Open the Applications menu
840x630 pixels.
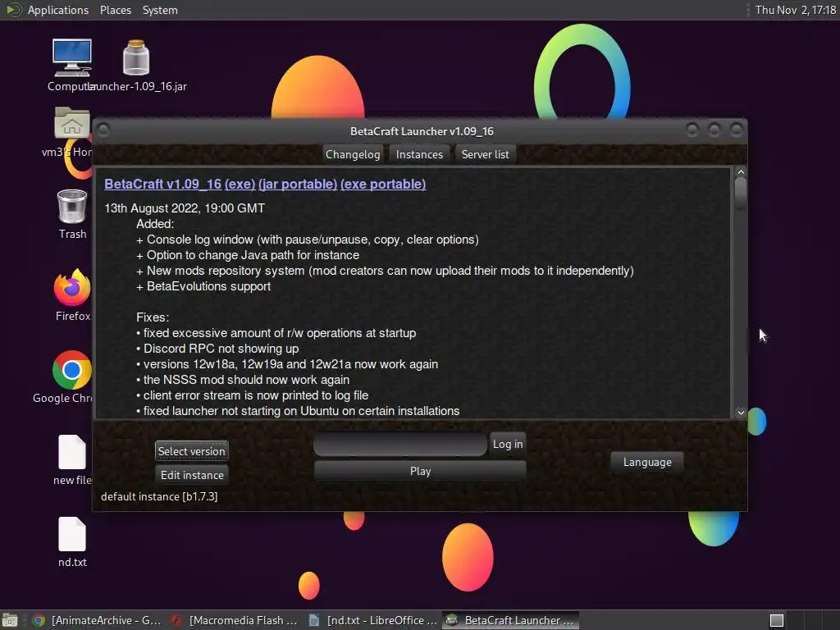pyautogui.click(x=58, y=10)
